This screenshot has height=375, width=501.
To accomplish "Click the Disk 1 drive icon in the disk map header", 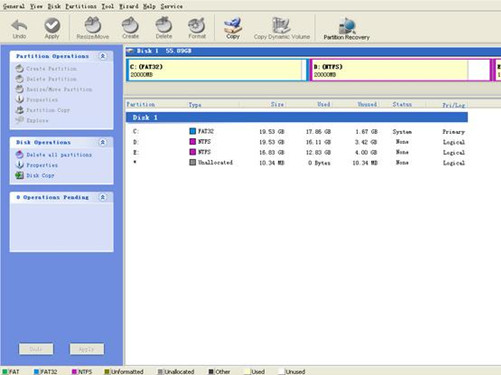I will (x=130, y=51).
